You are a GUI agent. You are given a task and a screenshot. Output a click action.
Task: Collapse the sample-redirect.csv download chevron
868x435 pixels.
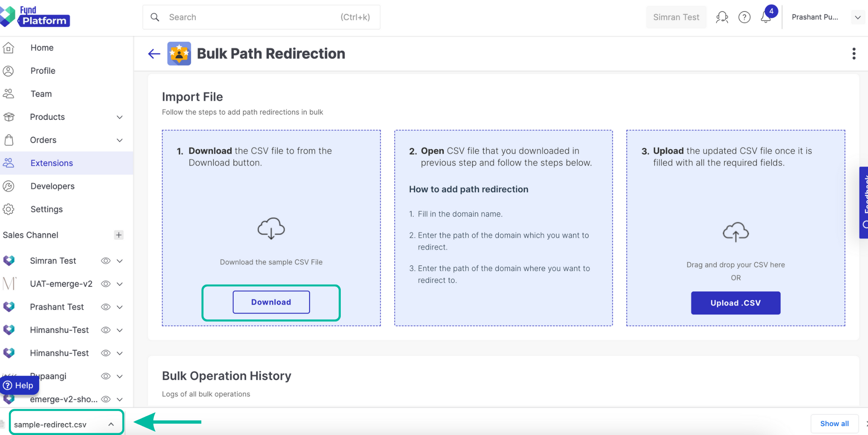111,424
